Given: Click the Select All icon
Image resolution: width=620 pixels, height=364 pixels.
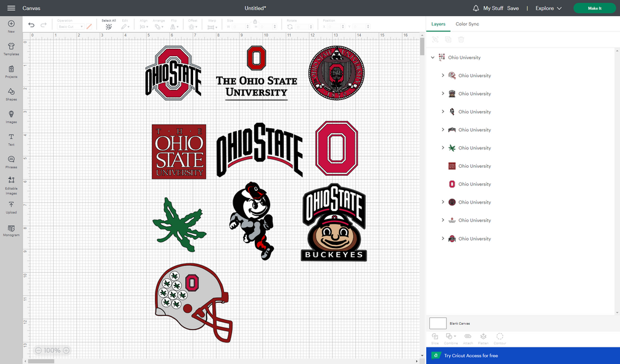Looking at the screenshot, I should [109, 27].
